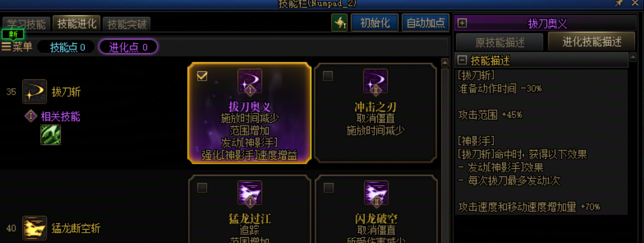Viewport: 644px width, 243px height.
Task: Check the 冲击之刃 checkbox
Action: 327,76
